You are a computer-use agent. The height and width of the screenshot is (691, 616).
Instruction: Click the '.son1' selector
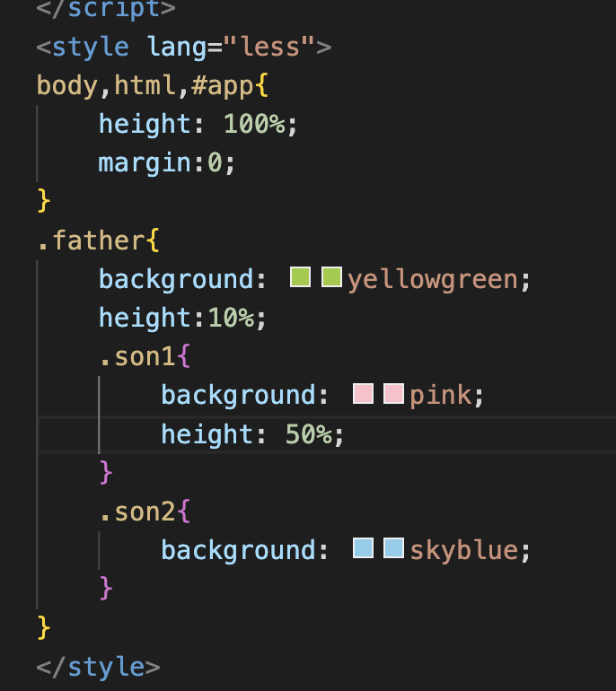point(137,357)
